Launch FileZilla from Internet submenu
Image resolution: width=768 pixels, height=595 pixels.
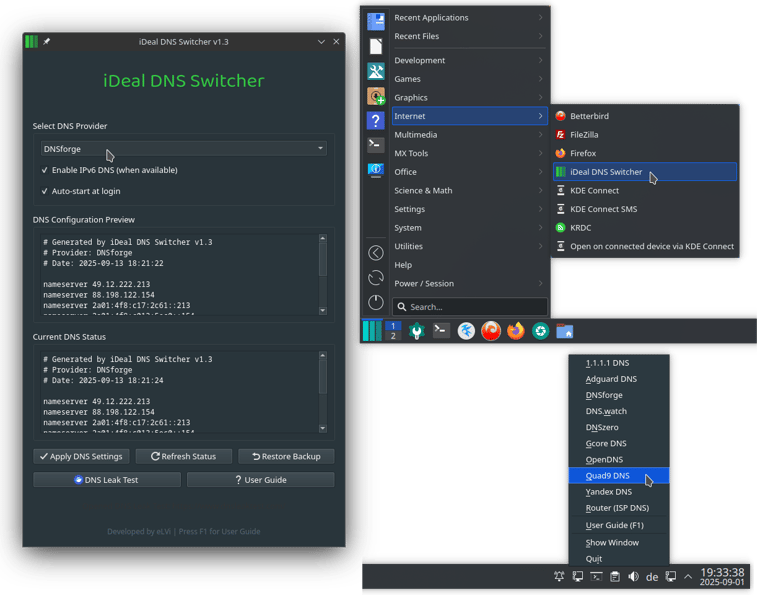click(645, 135)
